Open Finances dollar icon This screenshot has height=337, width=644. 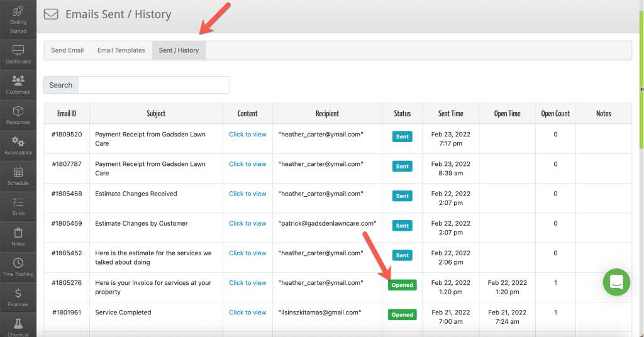pos(18,293)
